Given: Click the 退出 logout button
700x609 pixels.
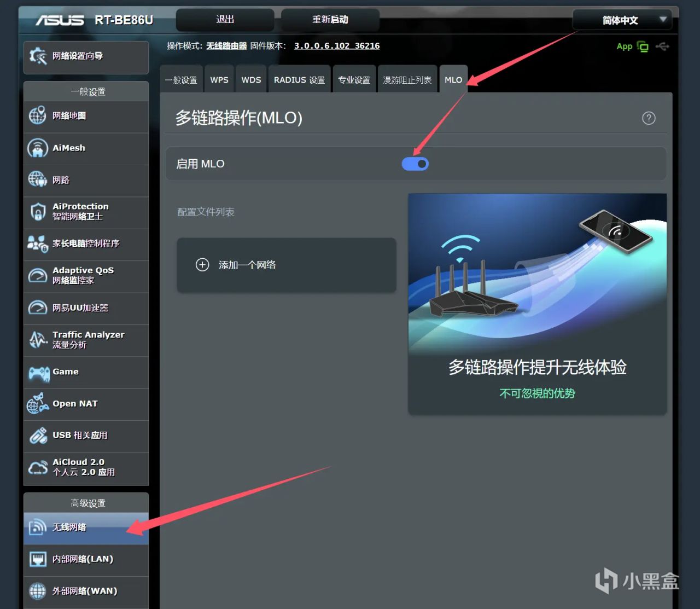Looking at the screenshot, I should tap(225, 20).
